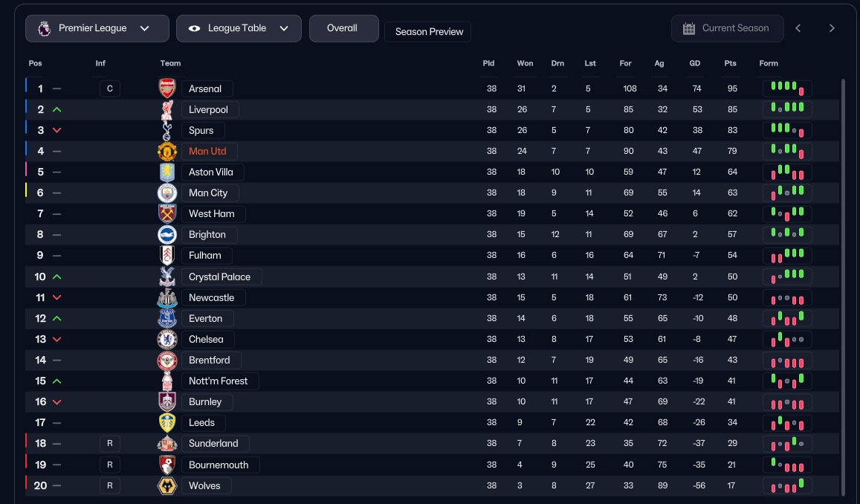Go to the previous season arrow
This screenshot has height=504, width=860.
(798, 28)
